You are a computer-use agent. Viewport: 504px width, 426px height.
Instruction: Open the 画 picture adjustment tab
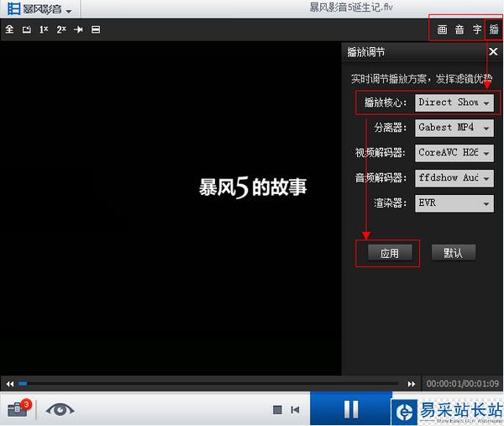[x=442, y=29]
